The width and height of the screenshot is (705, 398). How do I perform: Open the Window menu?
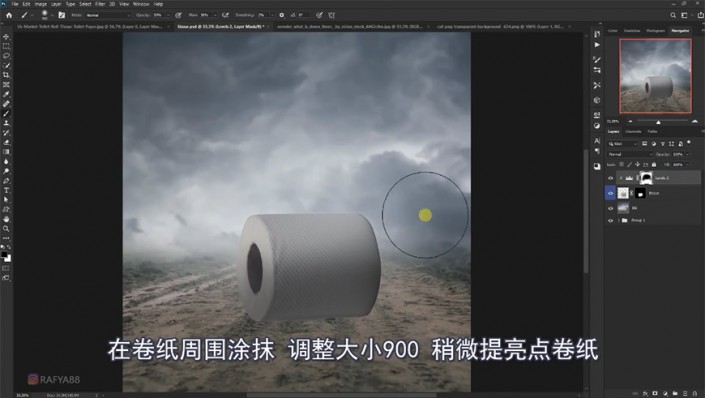[x=141, y=4]
